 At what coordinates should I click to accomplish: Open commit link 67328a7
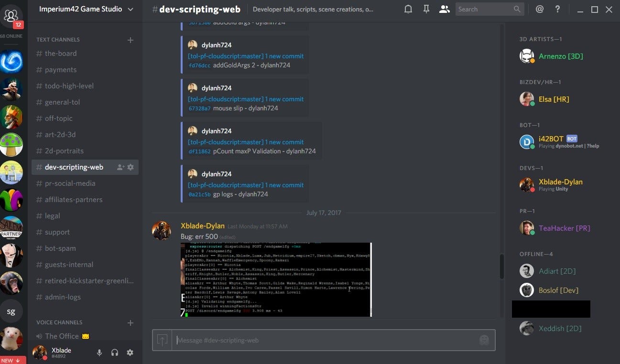[x=199, y=108]
